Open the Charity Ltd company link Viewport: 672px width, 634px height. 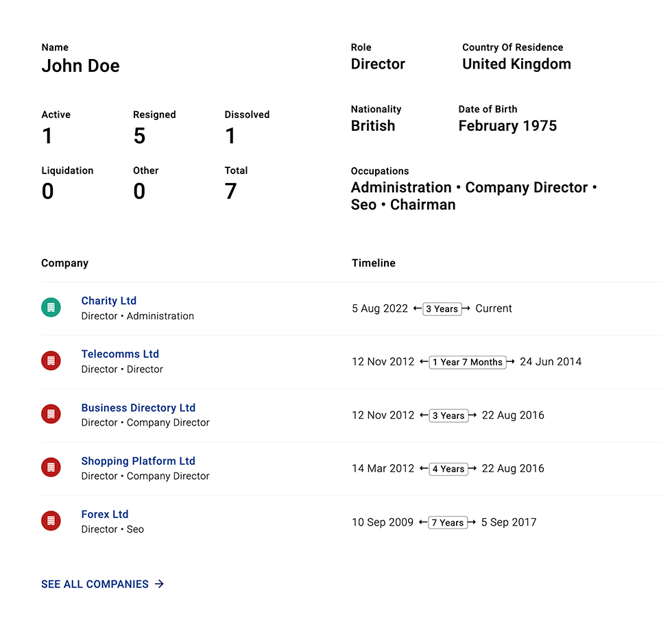tap(108, 301)
